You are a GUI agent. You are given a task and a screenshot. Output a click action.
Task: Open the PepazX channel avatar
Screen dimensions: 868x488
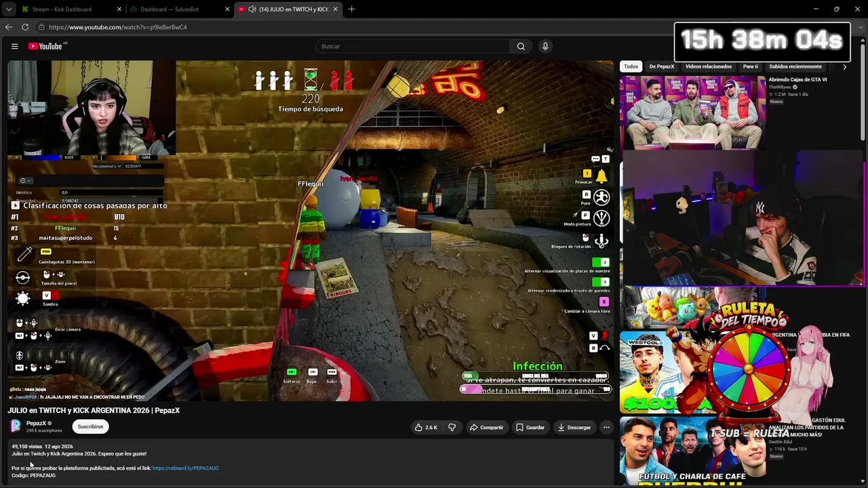point(16,426)
